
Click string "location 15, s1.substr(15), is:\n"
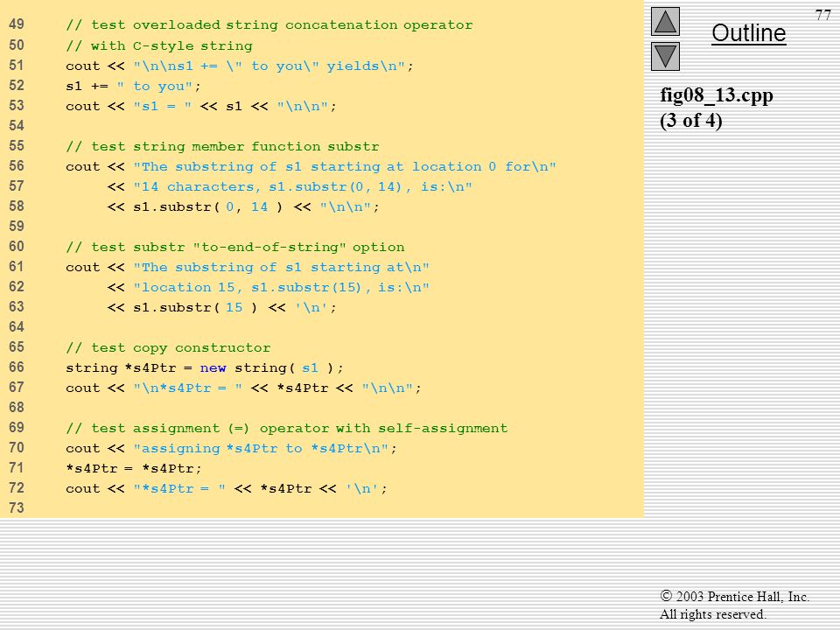coord(281,288)
